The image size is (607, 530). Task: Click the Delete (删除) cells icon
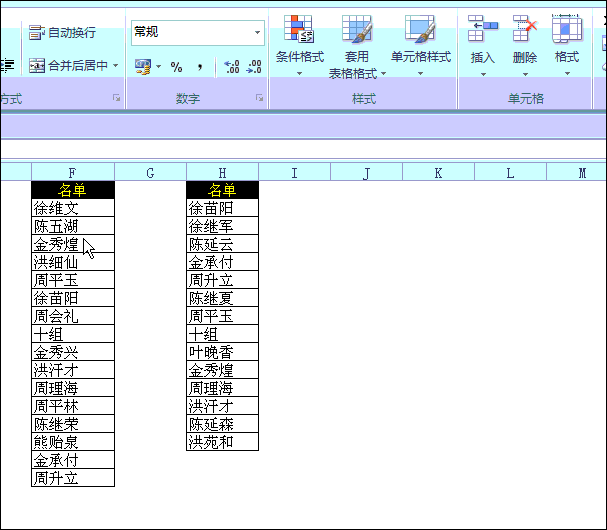tap(525, 29)
